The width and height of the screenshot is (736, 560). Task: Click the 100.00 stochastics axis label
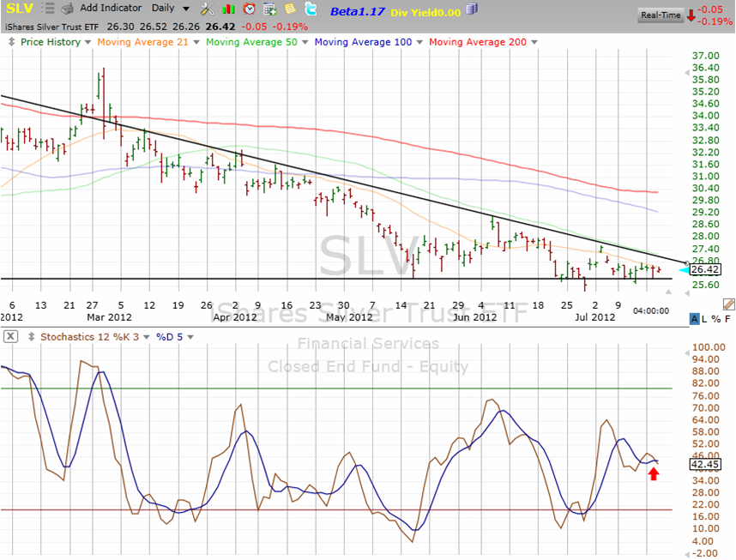(709, 347)
